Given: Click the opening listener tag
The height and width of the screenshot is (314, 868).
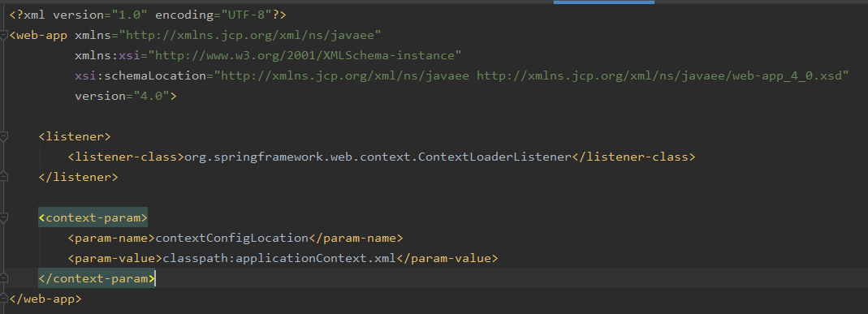Looking at the screenshot, I should coord(75,136).
